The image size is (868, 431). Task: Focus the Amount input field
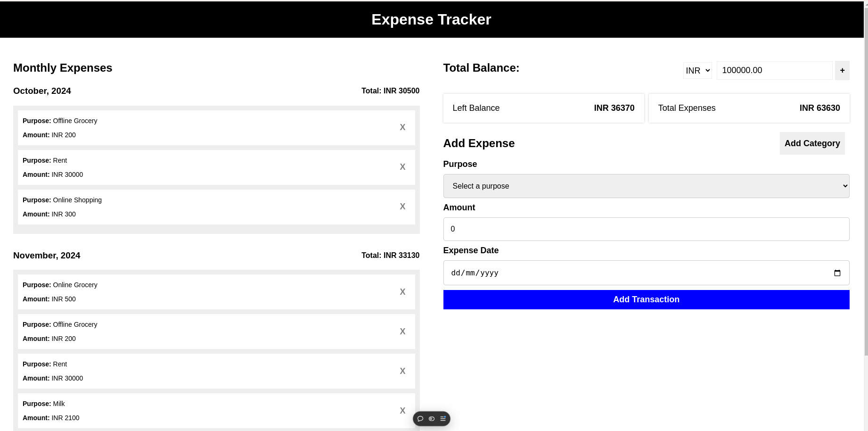[x=646, y=229]
